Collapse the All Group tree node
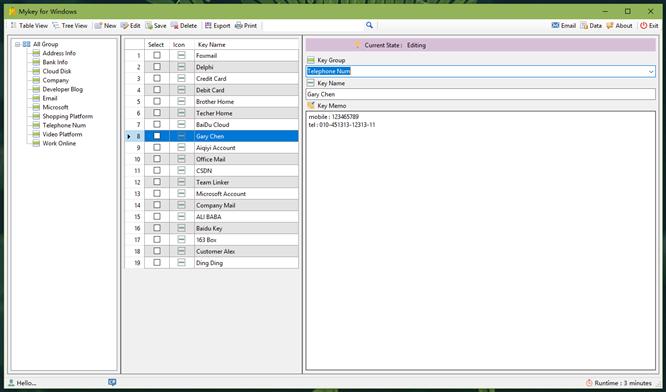This screenshot has height=392, width=666. [17, 44]
